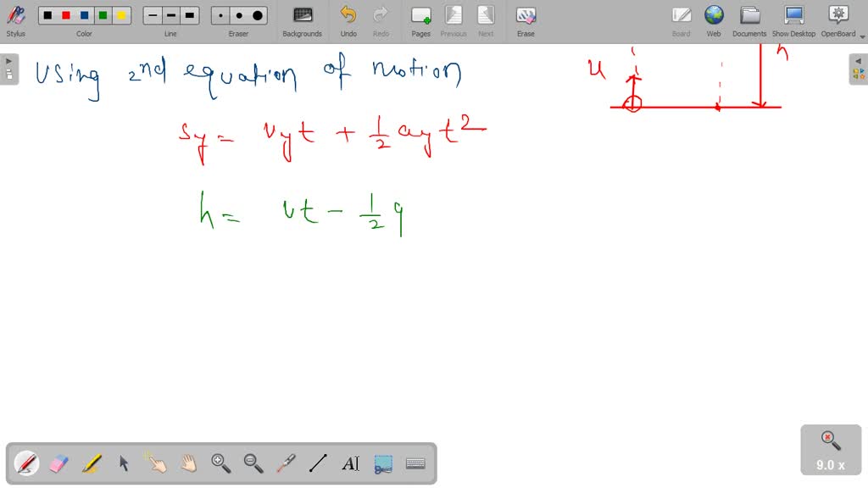This screenshot has width=868, height=488.
Task: Select the Eraser tool in the bottom palette
Action: point(58,463)
